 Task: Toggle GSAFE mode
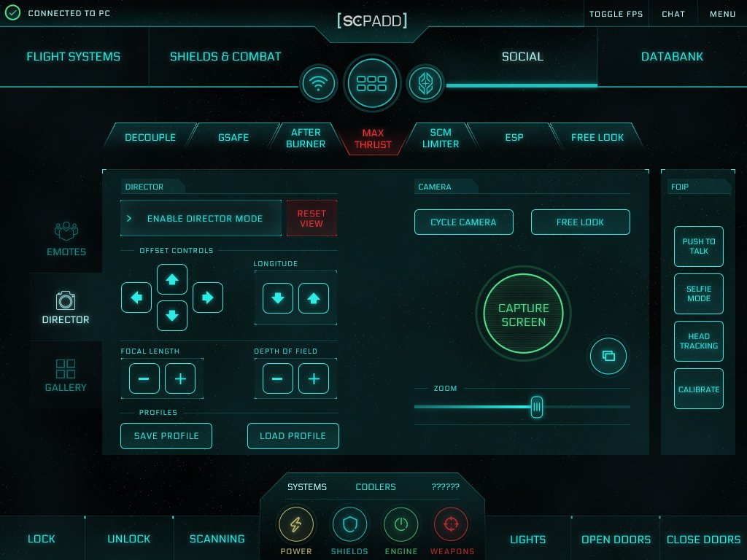coord(233,138)
